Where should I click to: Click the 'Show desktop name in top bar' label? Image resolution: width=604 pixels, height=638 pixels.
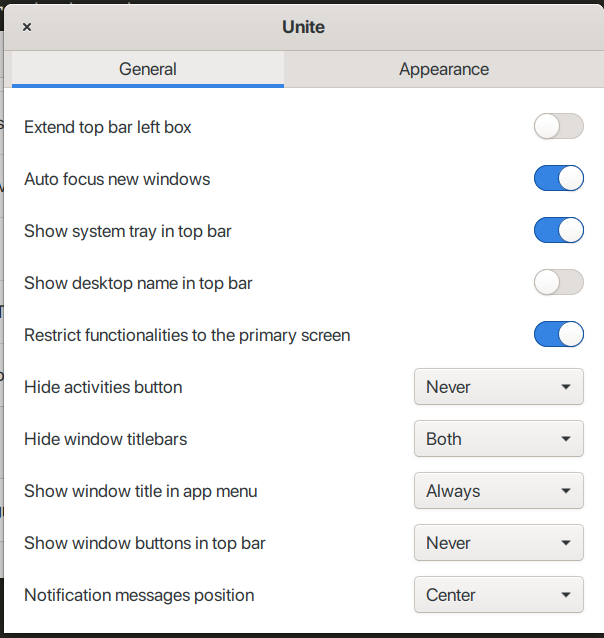click(x=138, y=284)
